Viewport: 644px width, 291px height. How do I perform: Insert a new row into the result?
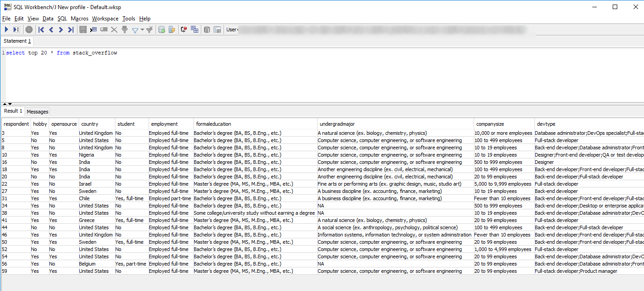click(93, 30)
